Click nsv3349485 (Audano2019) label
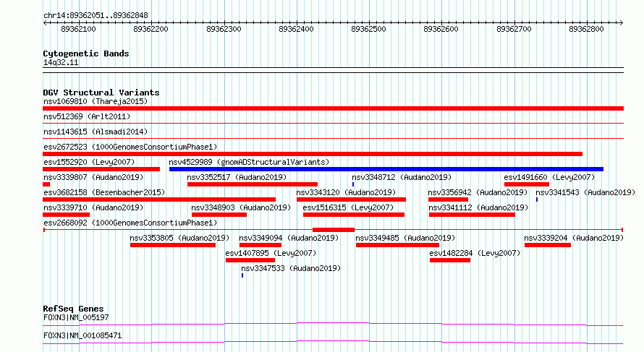This screenshot has height=352, width=644. 405,238
